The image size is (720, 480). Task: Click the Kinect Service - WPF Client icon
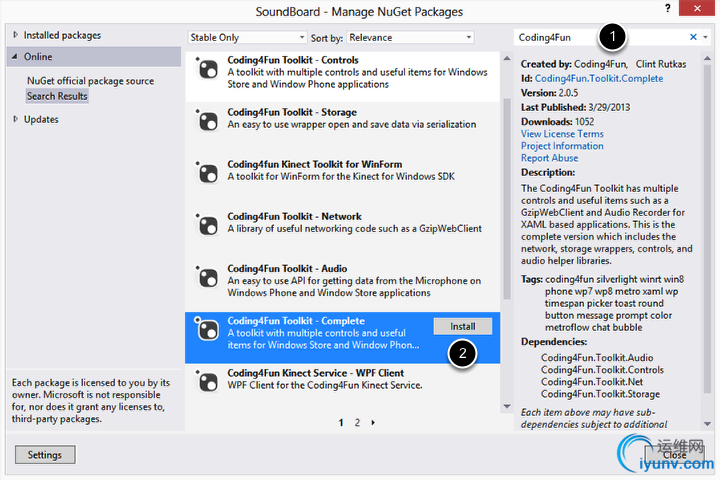pos(207,381)
